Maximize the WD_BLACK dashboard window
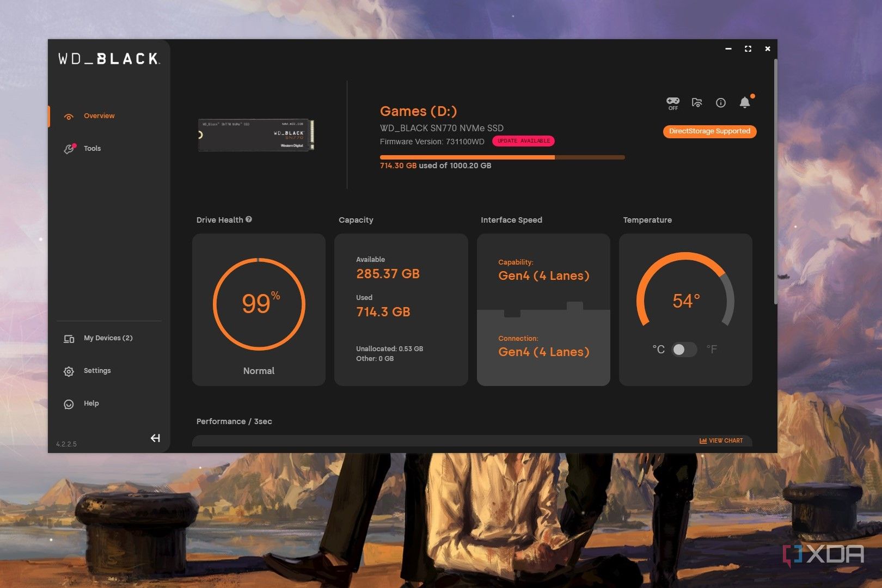 pyautogui.click(x=748, y=49)
